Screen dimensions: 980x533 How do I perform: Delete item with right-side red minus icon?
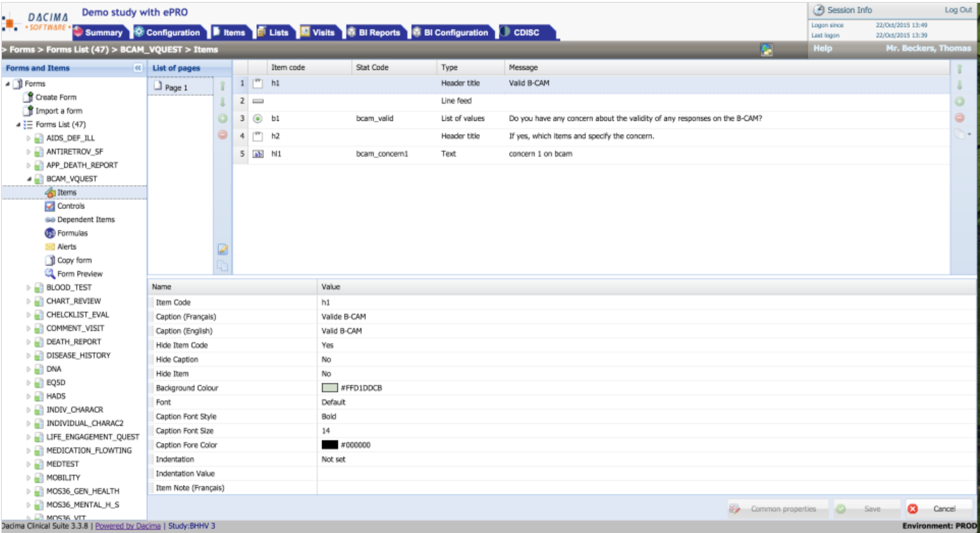click(960, 118)
